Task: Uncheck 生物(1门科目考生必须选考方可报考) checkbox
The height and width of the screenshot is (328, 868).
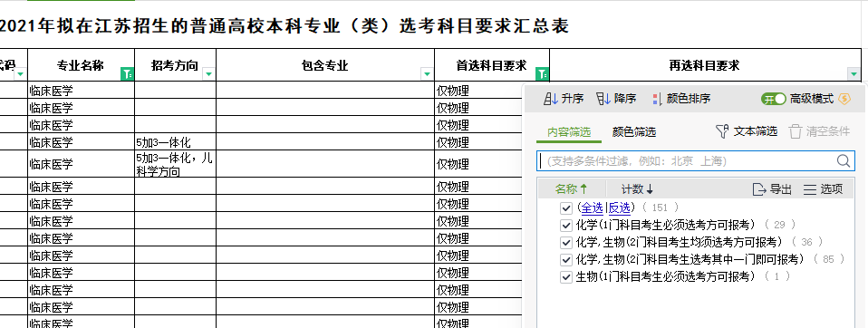Action: 565,276
